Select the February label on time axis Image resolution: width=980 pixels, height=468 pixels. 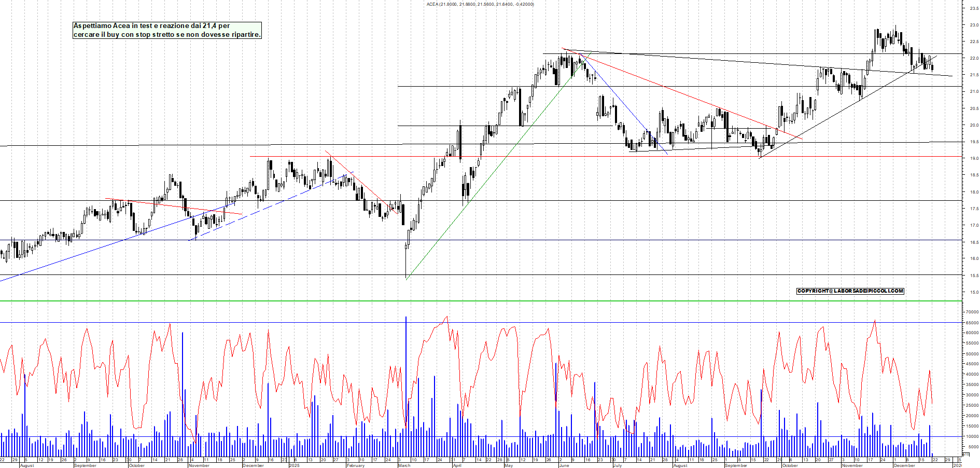coord(356,465)
